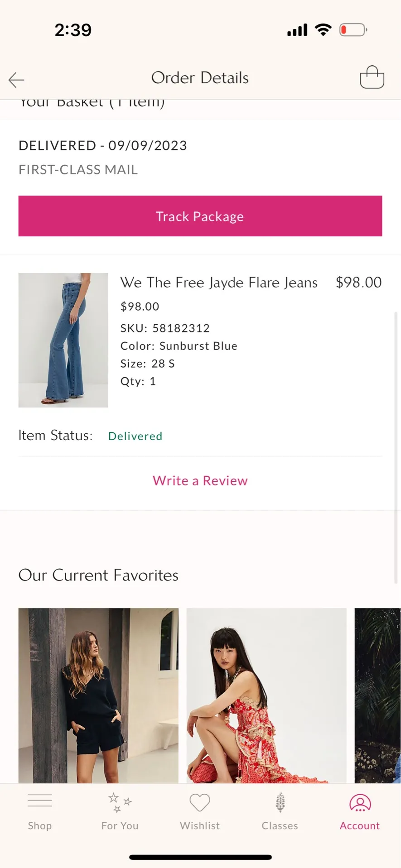Screen dimensions: 401x868
Task: Open the shopping bag icon
Action: click(x=372, y=77)
